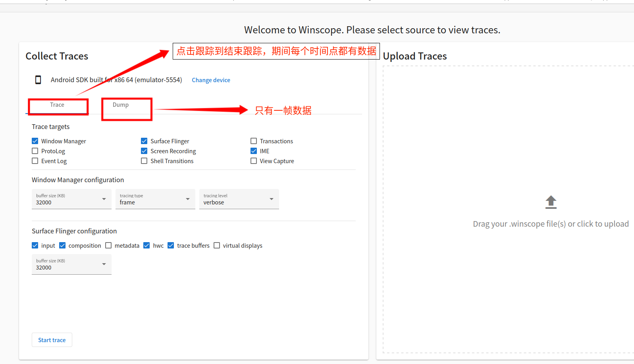Enable the Transactions checkbox

pyautogui.click(x=254, y=141)
